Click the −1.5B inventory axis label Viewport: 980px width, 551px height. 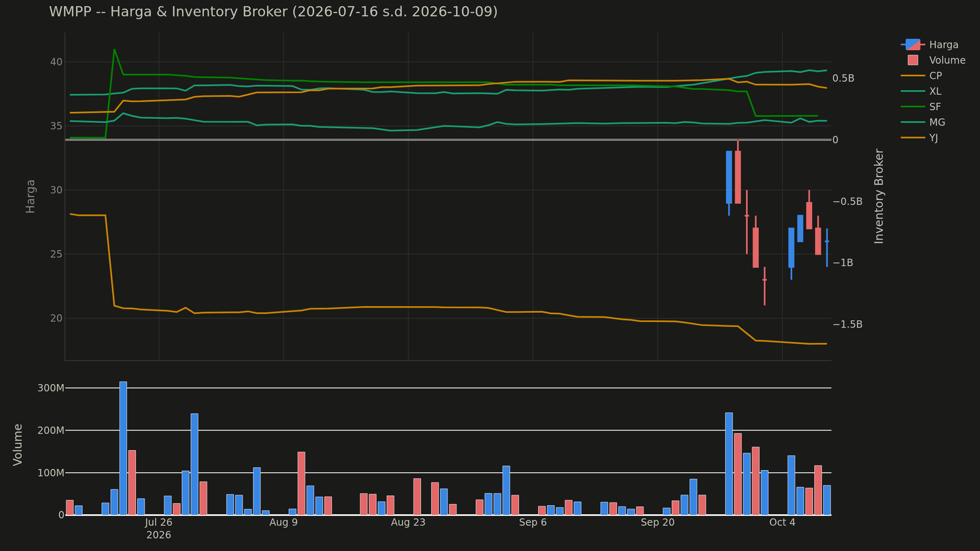click(x=848, y=324)
